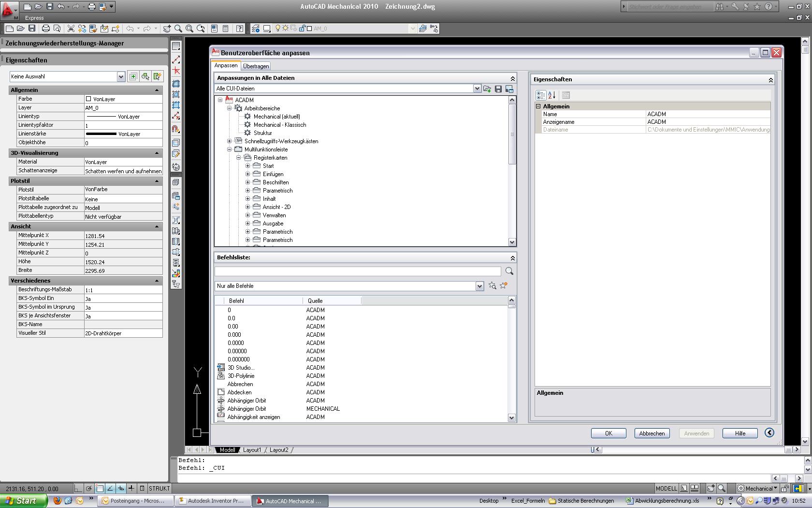The width and height of the screenshot is (812, 508).
Task: Click the OK button
Action: (x=609, y=433)
